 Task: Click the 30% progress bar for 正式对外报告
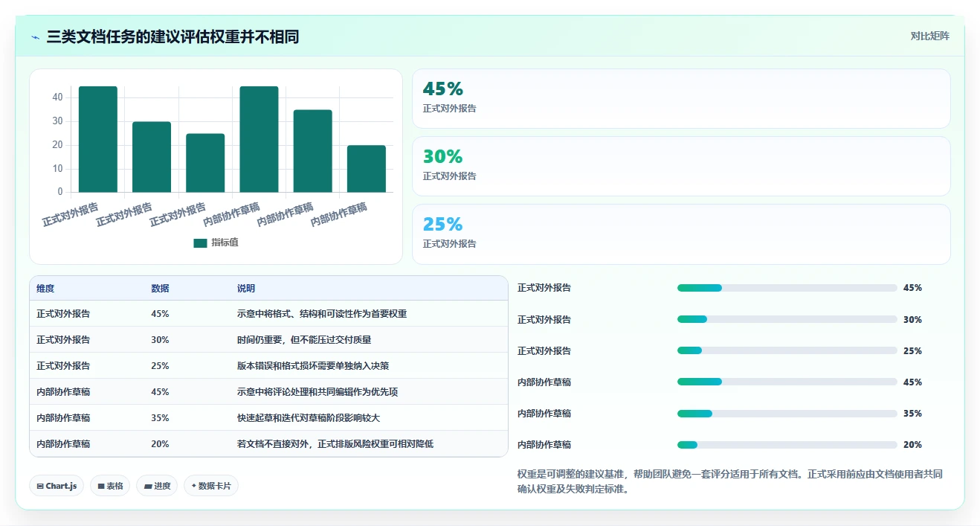pyautogui.click(x=787, y=319)
